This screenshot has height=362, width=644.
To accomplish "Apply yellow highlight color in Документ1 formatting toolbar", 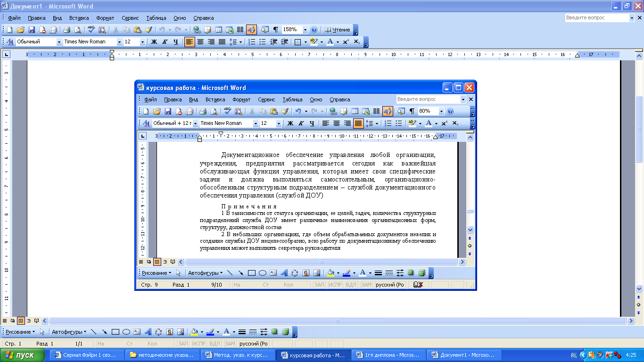I will [314, 42].
